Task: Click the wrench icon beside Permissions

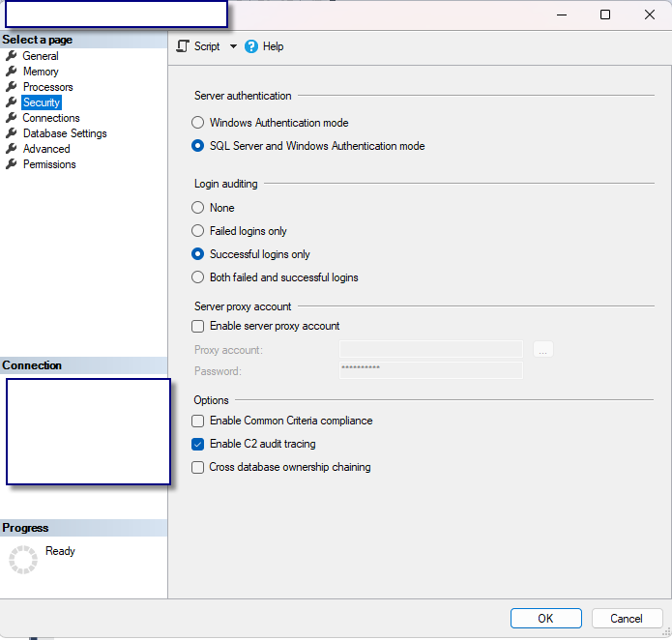Action: tap(12, 163)
